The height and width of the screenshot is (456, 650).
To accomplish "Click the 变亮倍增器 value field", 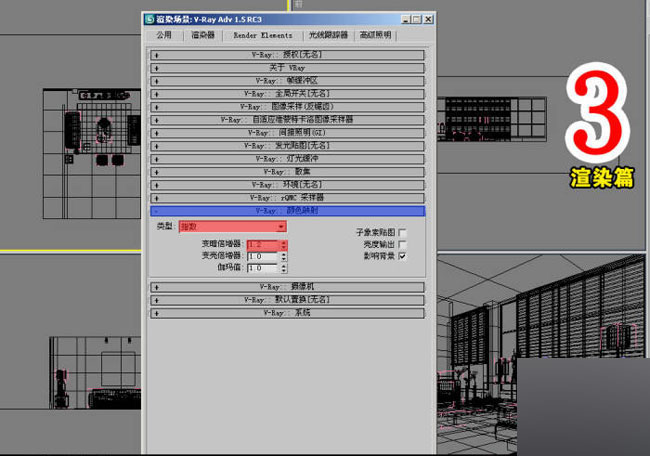I will (x=263, y=257).
